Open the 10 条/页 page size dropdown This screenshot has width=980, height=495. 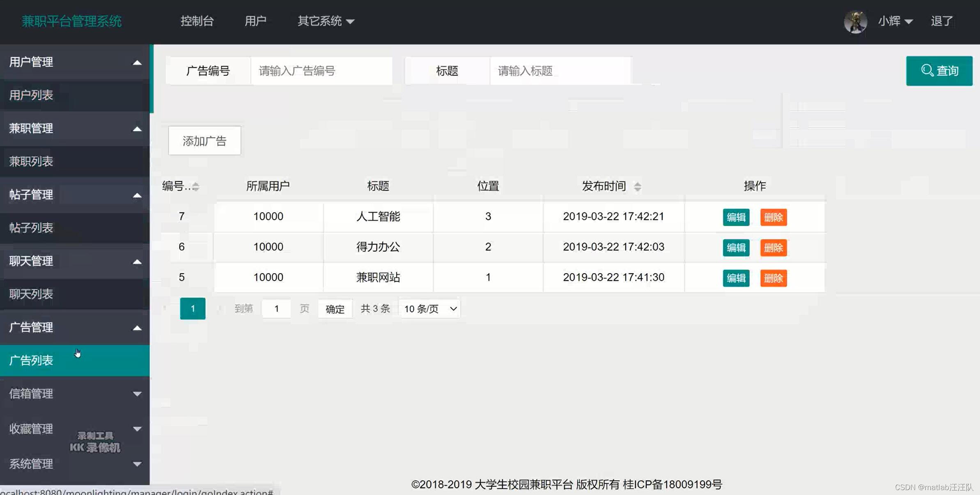click(x=430, y=309)
